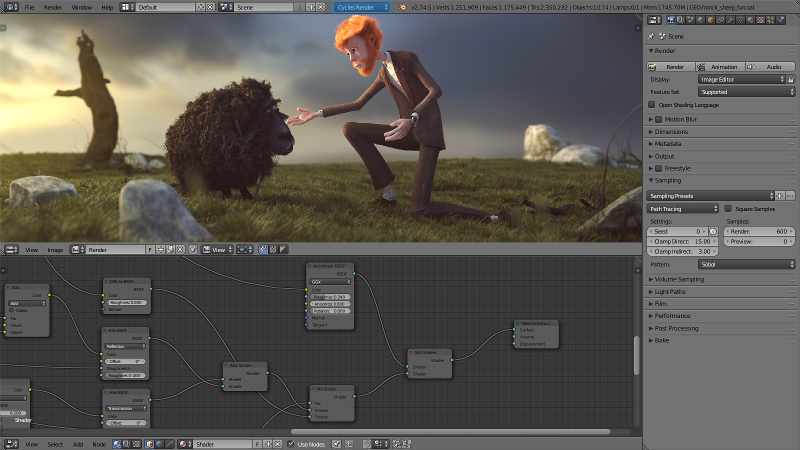Adjust the Clamp Direct 15.00 field
800x450 pixels.
point(683,241)
